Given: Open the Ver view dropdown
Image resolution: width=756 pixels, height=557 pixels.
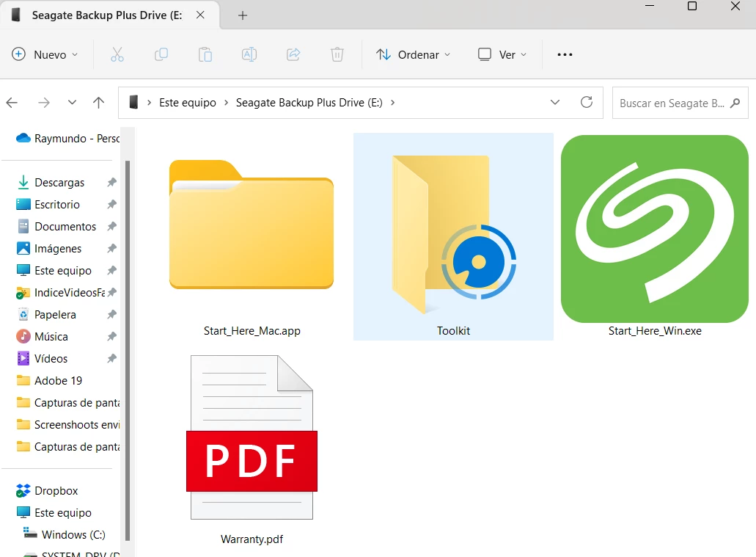Looking at the screenshot, I should [502, 54].
